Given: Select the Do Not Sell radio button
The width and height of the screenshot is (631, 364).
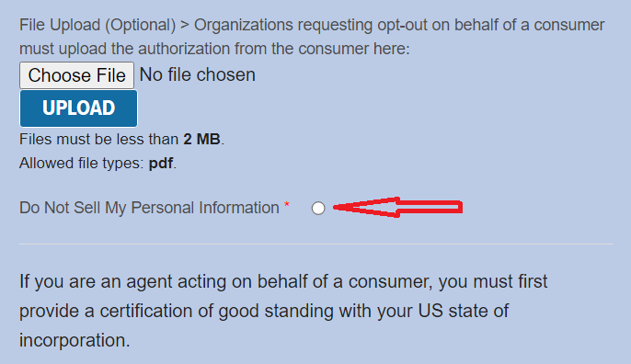Looking at the screenshot, I should pos(318,208).
